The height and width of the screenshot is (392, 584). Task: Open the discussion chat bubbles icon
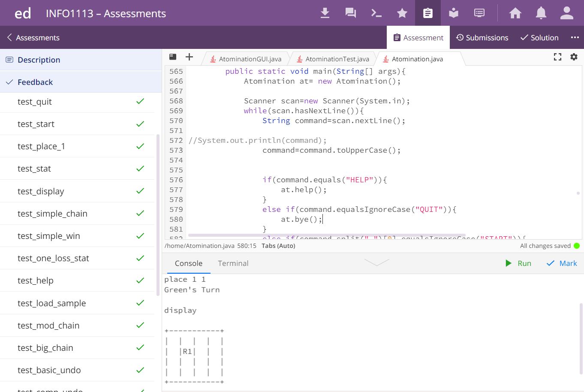coord(351,13)
